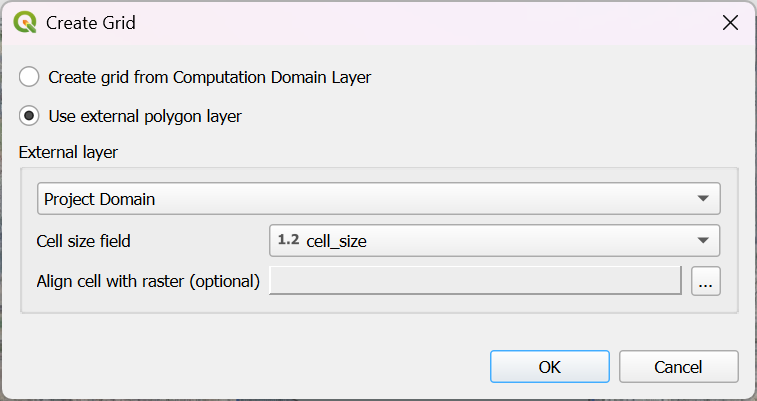Close the Create Grid dialog
The height and width of the screenshot is (401, 757).
tap(730, 23)
